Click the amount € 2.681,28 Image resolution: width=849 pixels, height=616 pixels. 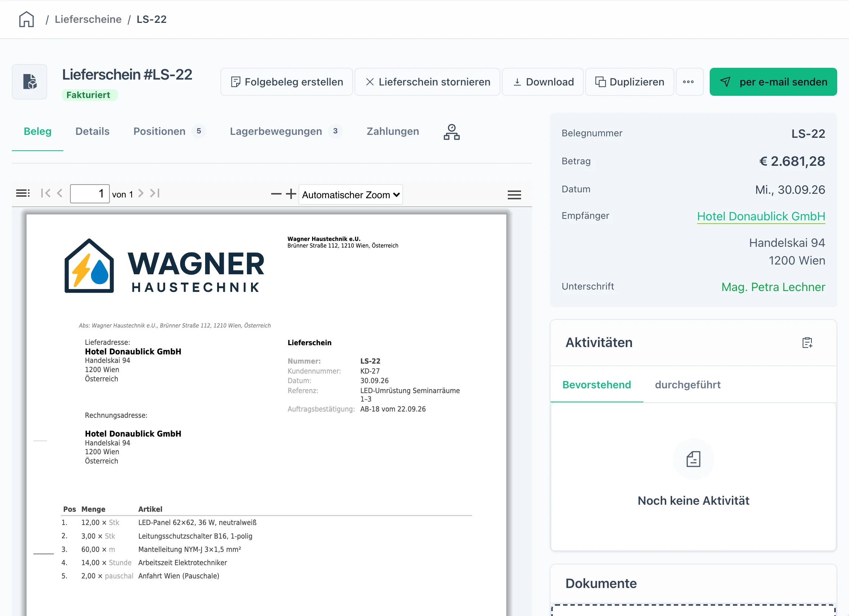tap(792, 161)
